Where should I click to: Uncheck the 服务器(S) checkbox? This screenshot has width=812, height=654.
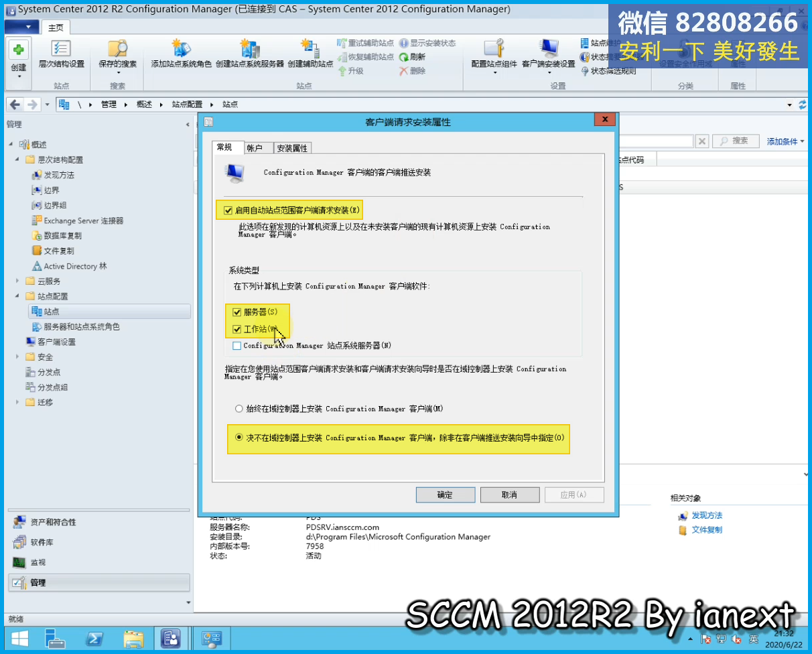coord(236,312)
